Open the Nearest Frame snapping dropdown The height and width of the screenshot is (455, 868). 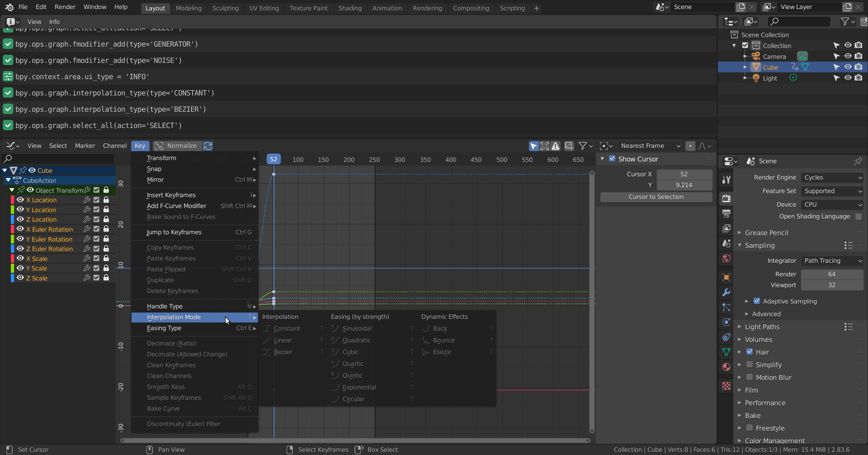[x=650, y=146]
